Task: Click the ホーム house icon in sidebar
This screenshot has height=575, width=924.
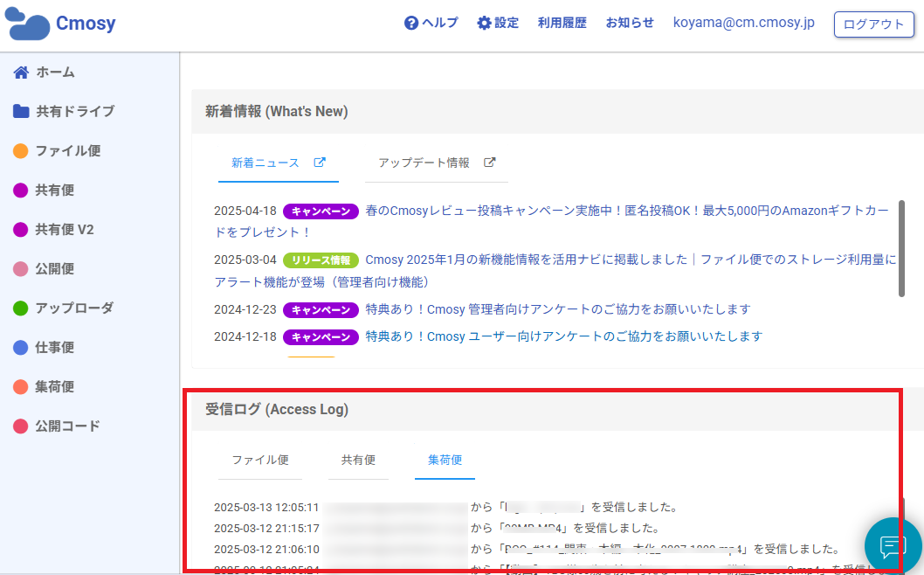Action: pyautogui.click(x=21, y=73)
